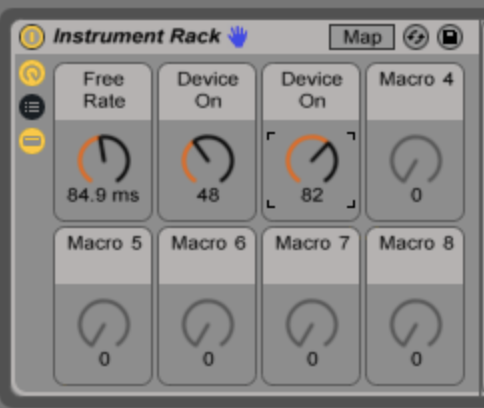484x408 pixels.
Task: Toggle the Show/Hide Devices button
Action: pyautogui.click(x=32, y=141)
